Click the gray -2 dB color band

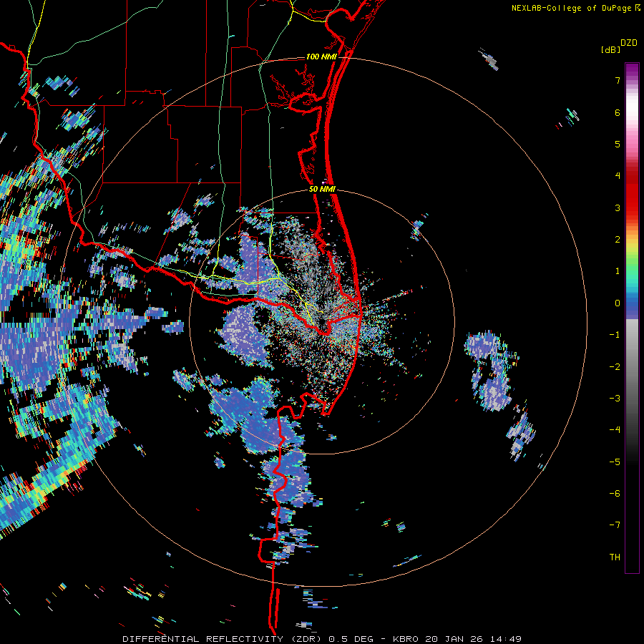click(x=632, y=367)
